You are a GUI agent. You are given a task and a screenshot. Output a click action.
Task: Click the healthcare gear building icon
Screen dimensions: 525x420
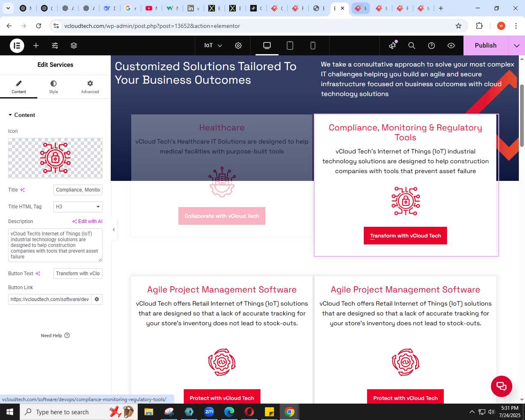222,182
